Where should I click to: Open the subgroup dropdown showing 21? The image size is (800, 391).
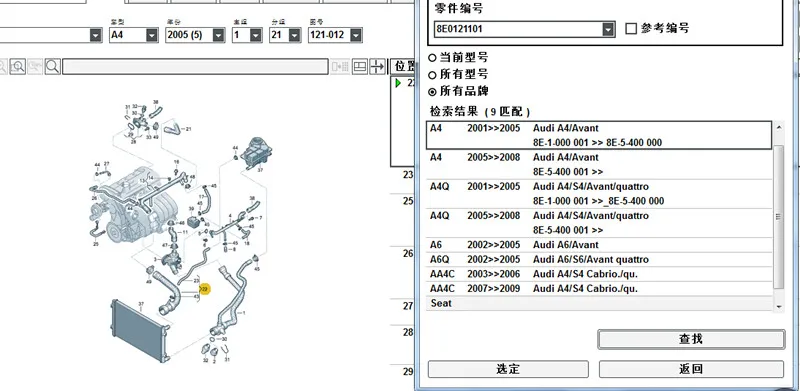(294, 35)
